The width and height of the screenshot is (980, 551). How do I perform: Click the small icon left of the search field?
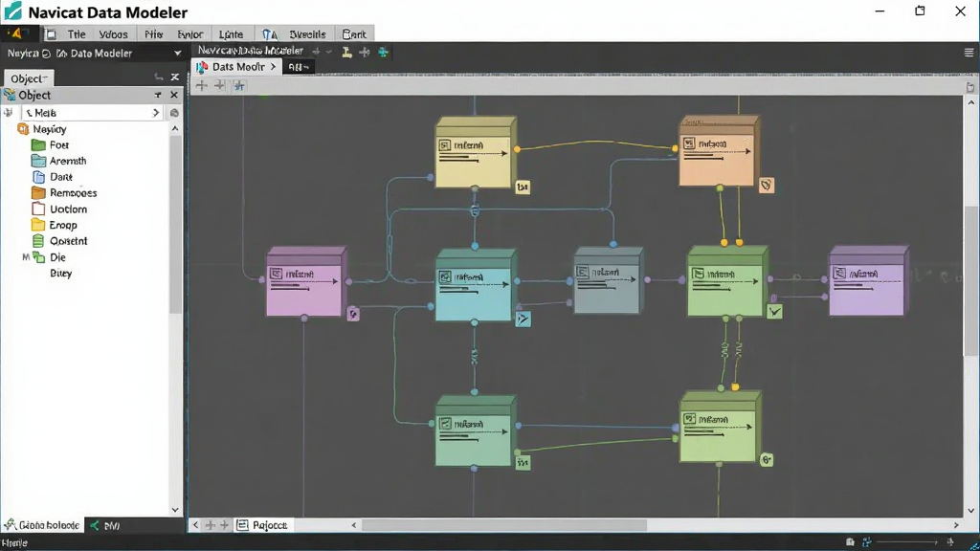(x=8, y=113)
